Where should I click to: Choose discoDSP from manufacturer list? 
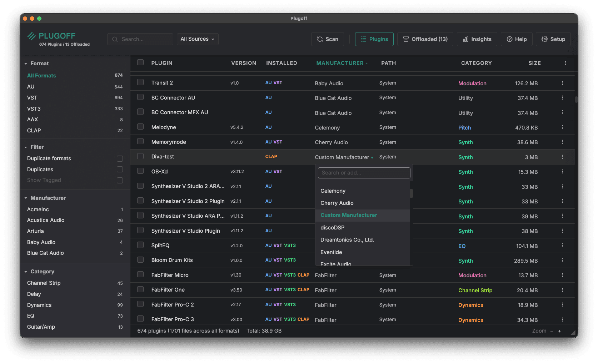coord(362,228)
